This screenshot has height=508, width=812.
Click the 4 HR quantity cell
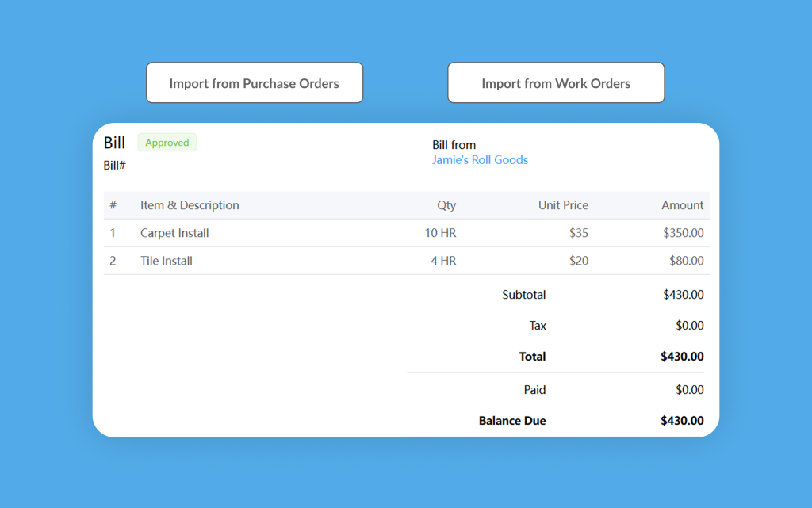[x=443, y=261]
